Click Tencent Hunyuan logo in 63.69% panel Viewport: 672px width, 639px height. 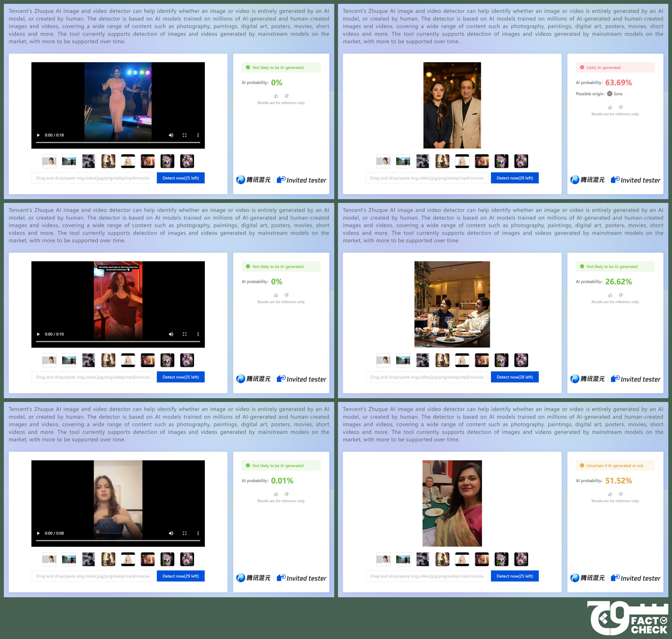587,180
